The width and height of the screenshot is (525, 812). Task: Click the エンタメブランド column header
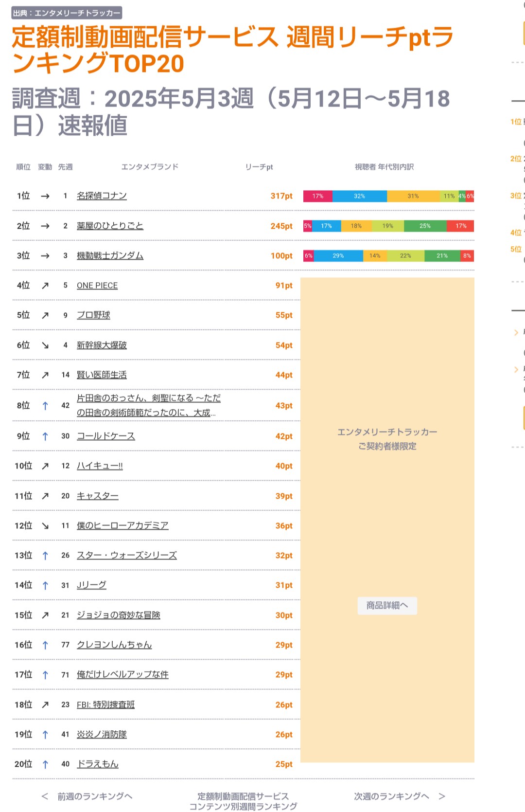point(150,167)
